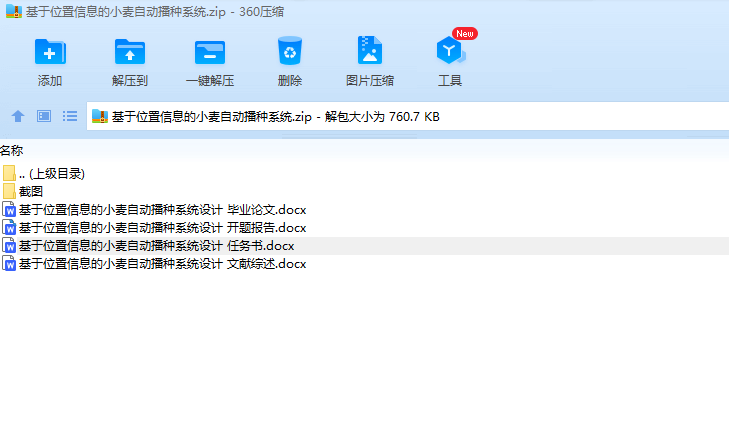Open the 解压到 (Extract to) tool
The height and width of the screenshot is (445, 729).
[130, 51]
